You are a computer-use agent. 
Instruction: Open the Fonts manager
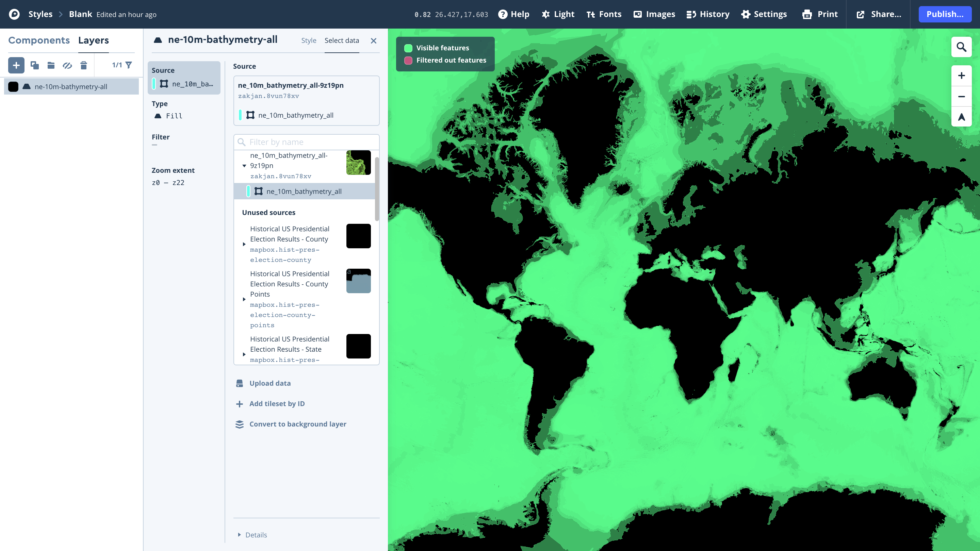point(604,14)
